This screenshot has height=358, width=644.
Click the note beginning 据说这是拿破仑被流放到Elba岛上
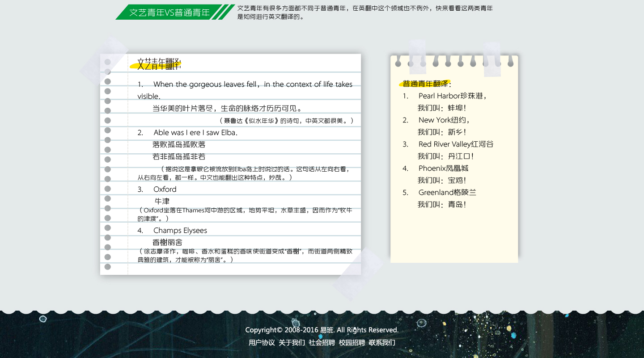(x=244, y=173)
